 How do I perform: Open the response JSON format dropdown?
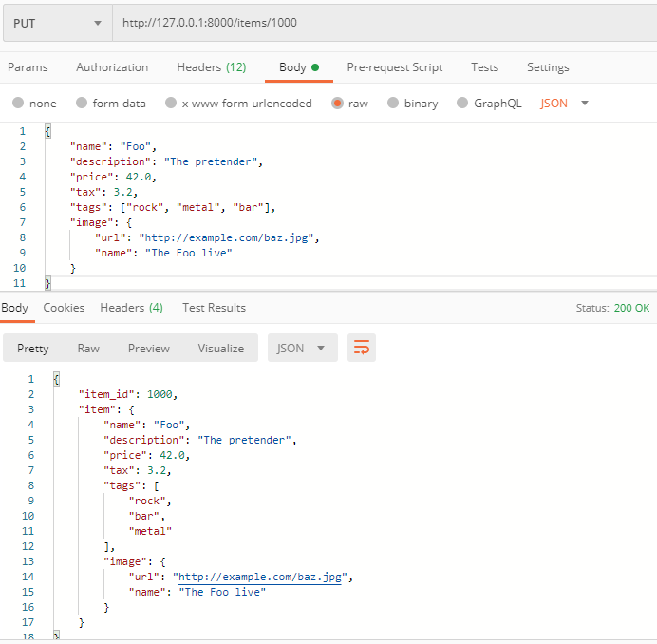pyautogui.click(x=302, y=349)
